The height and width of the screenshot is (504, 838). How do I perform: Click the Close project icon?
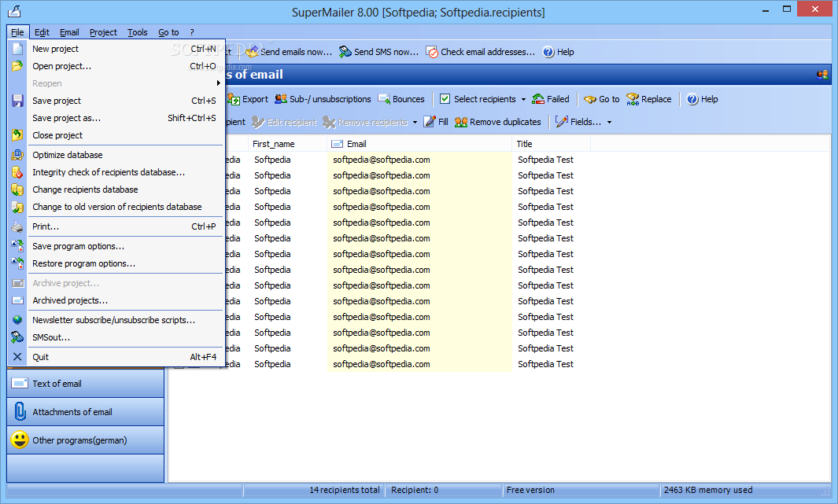pyautogui.click(x=17, y=135)
